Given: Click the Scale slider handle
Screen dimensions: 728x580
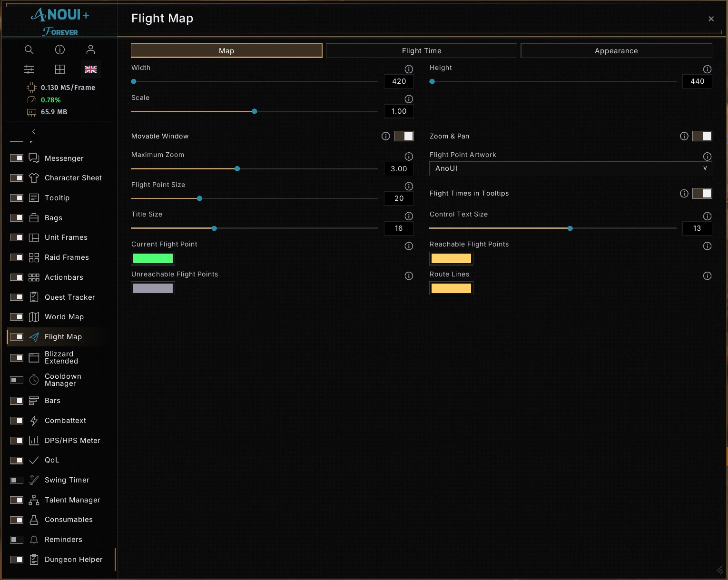Looking at the screenshot, I should point(255,111).
